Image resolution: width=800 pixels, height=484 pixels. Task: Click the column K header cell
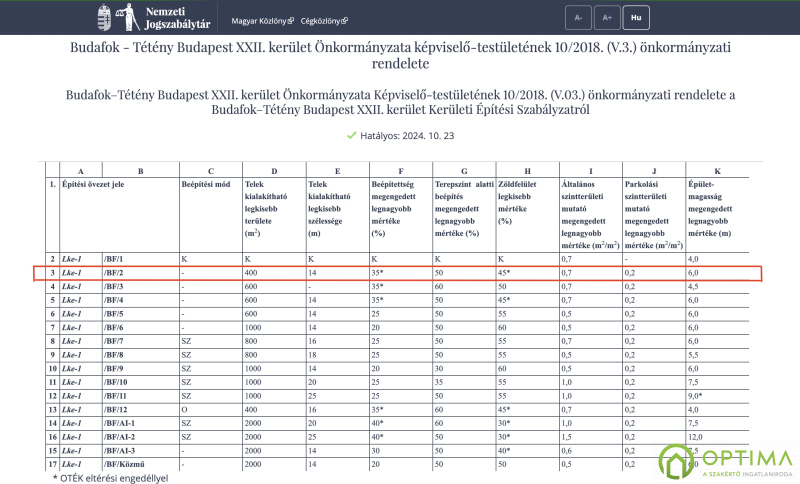point(717,172)
